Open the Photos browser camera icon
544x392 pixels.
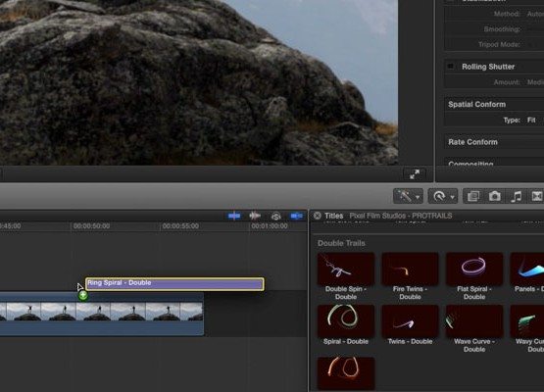point(495,196)
